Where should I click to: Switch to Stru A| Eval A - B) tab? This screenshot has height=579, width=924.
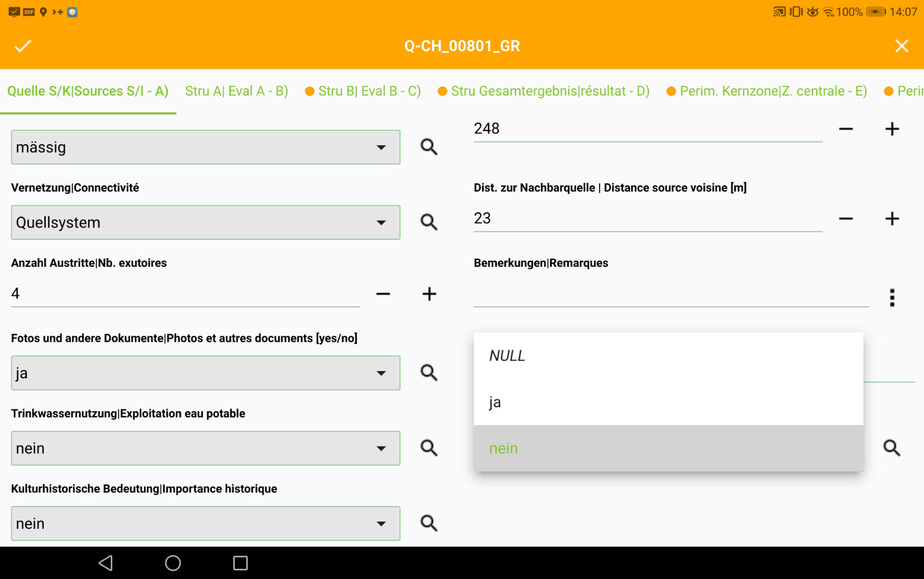236,91
